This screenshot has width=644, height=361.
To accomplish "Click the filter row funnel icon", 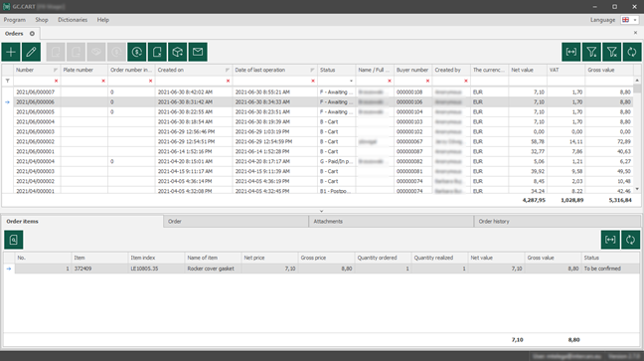I will (7, 81).
